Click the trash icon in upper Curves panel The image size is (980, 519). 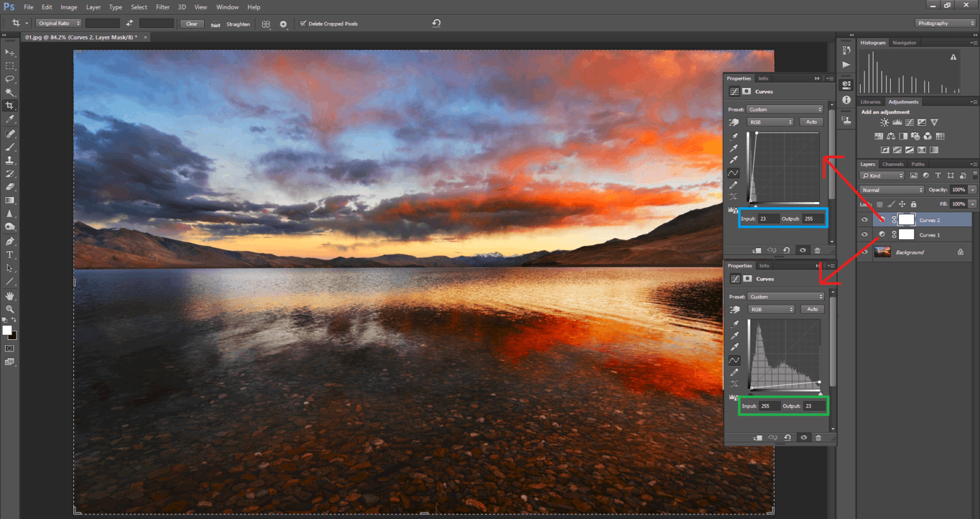click(817, 251)
